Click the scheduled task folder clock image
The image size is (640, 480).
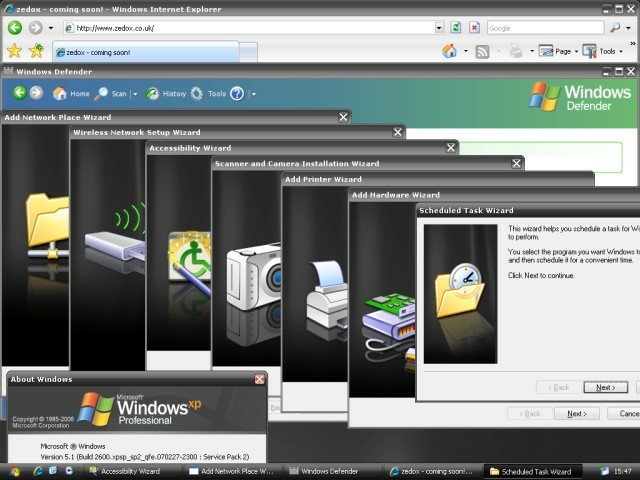460,294
